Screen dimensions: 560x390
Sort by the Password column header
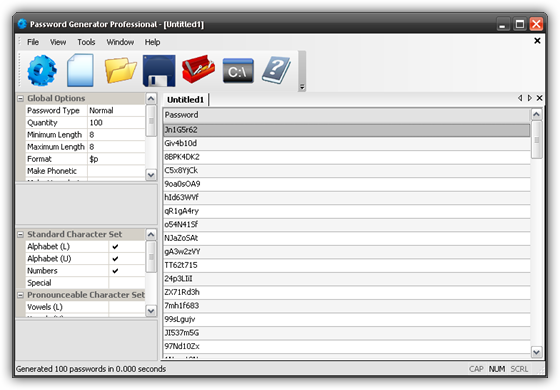(347, 115)
